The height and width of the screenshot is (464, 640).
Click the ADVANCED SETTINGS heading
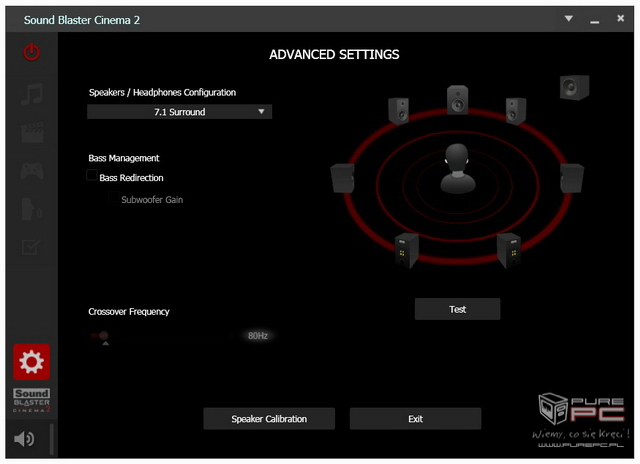click(334, 55)
